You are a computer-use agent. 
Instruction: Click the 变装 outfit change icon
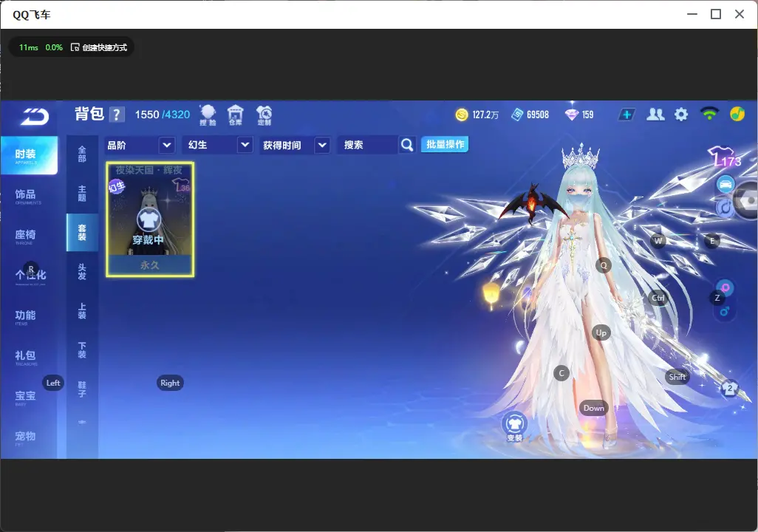515,426
